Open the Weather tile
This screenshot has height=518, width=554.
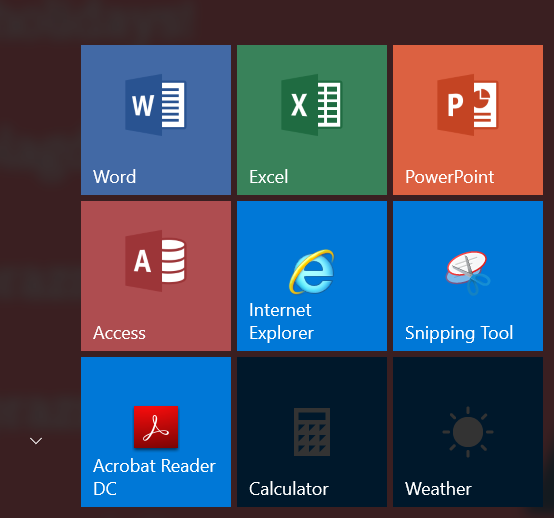pos(468,432)
